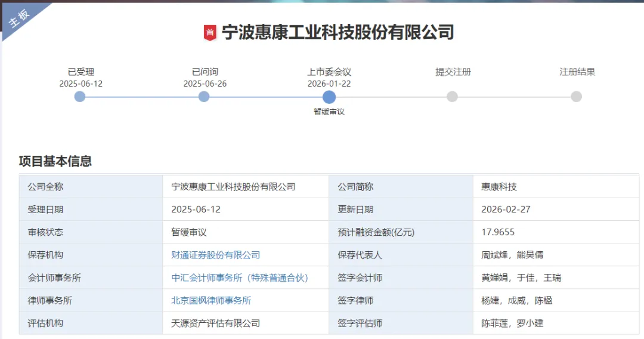Click the 签字律师 names 杨婕，成威，陈楹
Viewport: 644px width, 339px height.
(x=516, y=300)
